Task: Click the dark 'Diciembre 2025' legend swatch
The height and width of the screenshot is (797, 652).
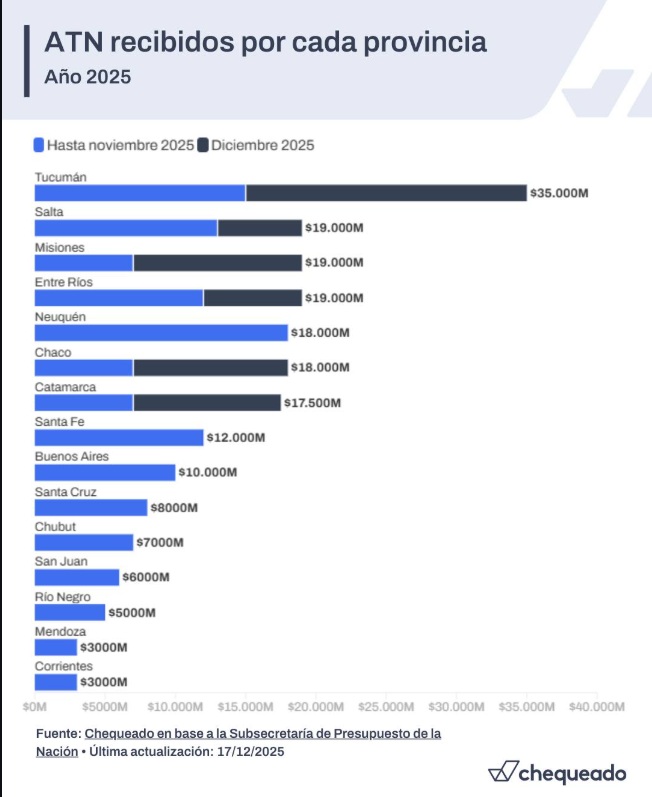Action: coord(203,145)
